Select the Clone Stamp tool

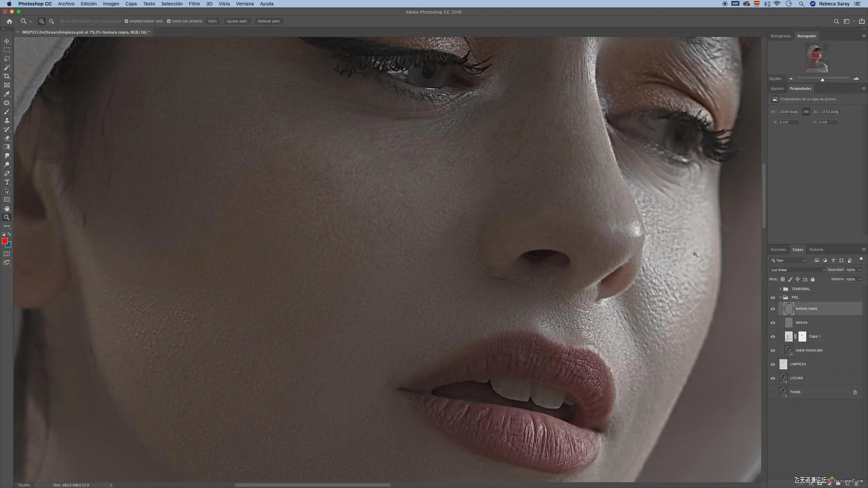pyautogui.click(x=7, y=121)
